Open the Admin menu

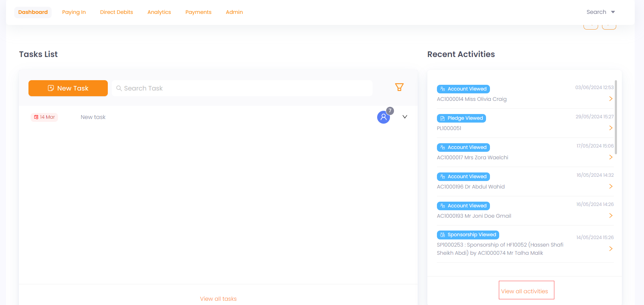234,12
